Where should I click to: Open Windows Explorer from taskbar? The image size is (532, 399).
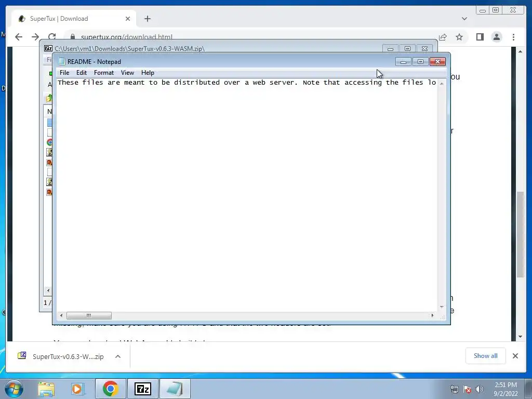coord(46,389)
